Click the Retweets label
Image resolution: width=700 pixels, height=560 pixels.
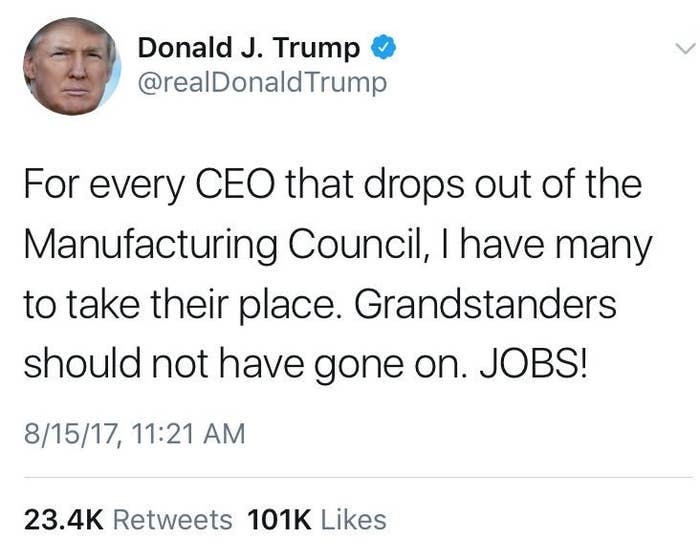[173, 520]
